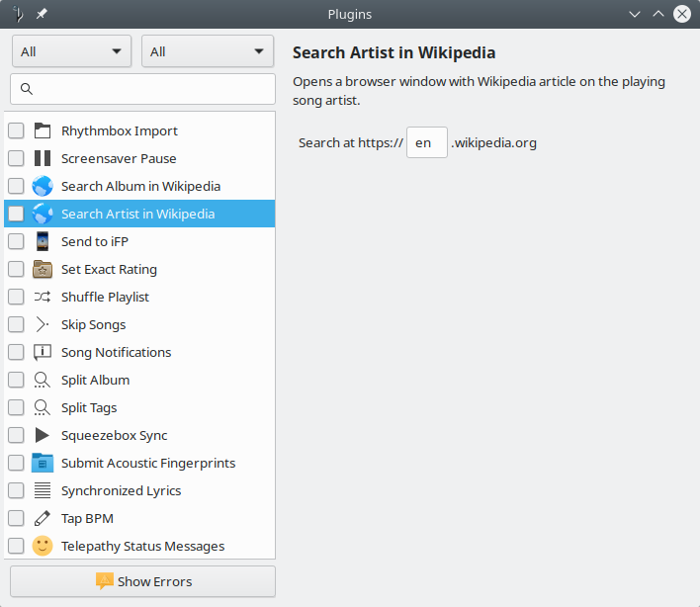Image resolution: width=700 pixels, height=607 pixels.
Task: Click the Screensaver Pause icon
Action: pyautogui.click(x=43, y=158)
